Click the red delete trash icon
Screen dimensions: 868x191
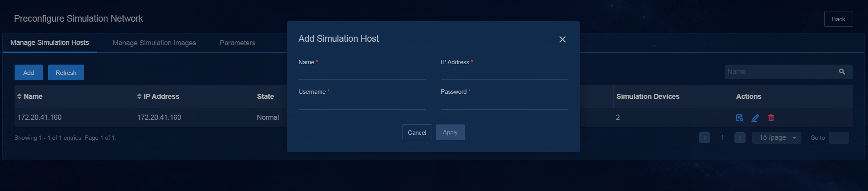click(771, 118)
